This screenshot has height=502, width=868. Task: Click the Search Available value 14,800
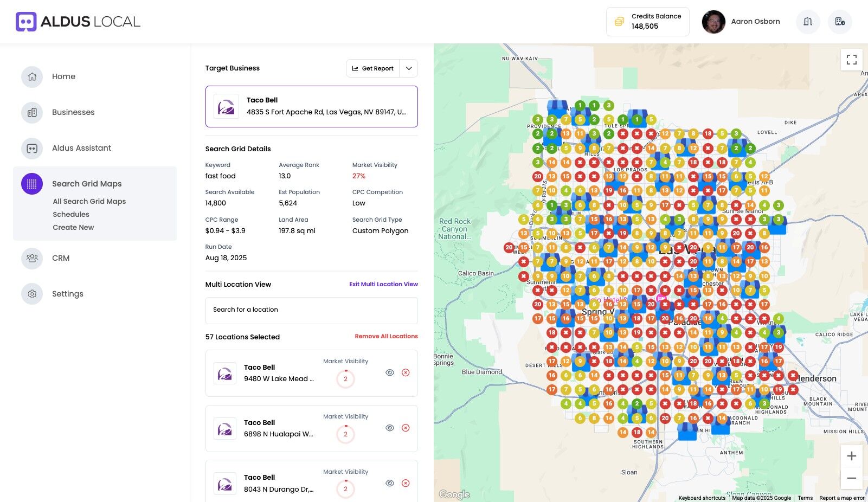(x=216, y=203)
